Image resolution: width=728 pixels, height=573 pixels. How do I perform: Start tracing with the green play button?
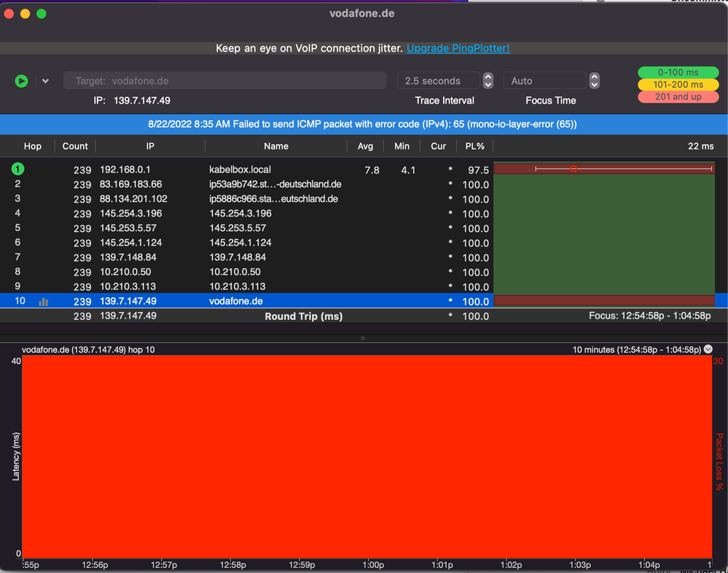tap(21, 81)
